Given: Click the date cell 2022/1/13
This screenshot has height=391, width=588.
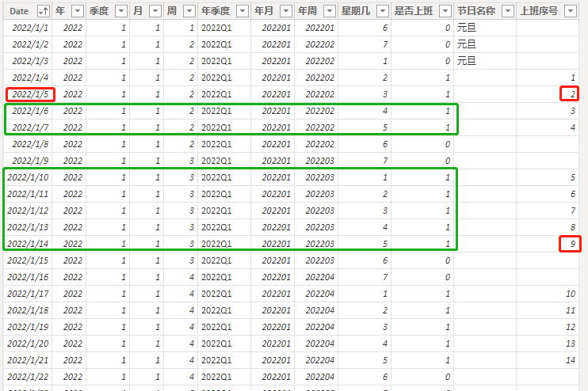Looking at the screenshot, I should click(28, 227).
